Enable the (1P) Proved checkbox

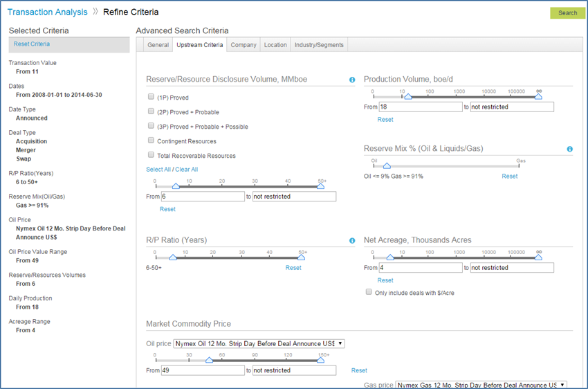pos(151,98)
